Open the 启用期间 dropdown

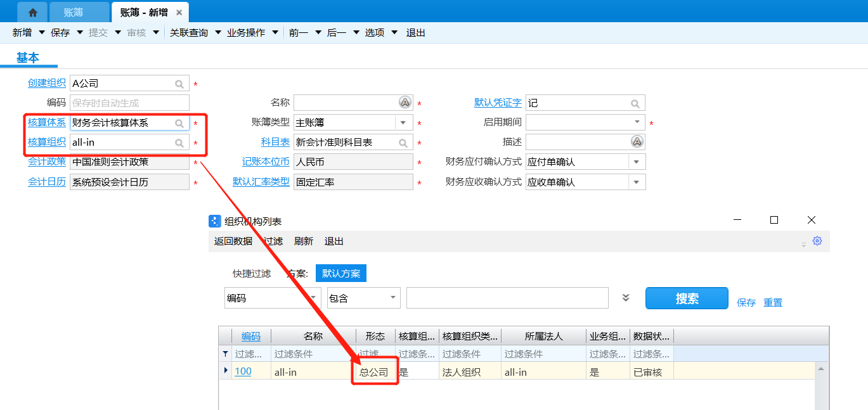click(x=637, y=122)
